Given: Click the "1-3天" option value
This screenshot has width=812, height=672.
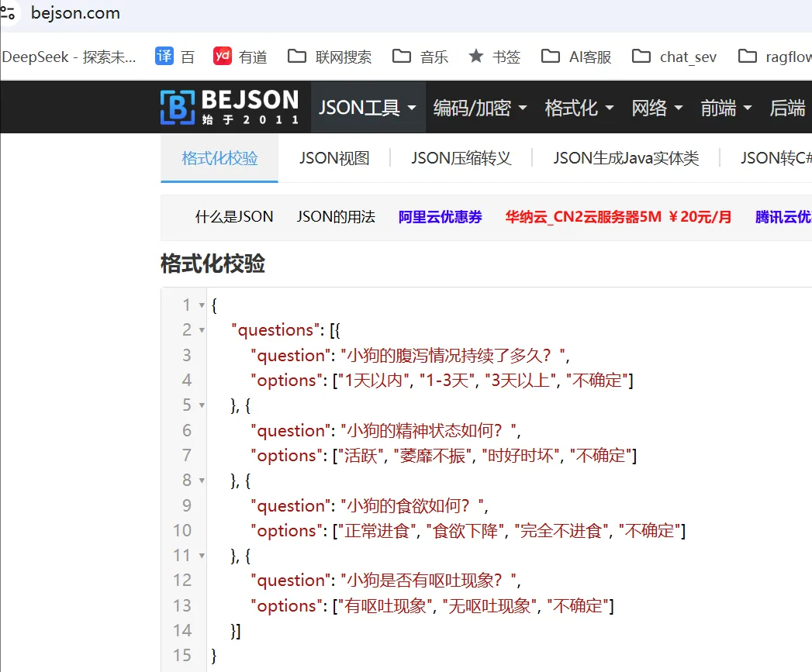Looking at the screenshot, I should (447, 381).
